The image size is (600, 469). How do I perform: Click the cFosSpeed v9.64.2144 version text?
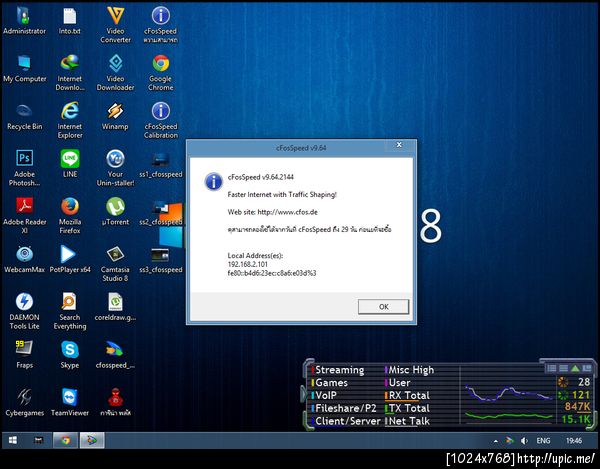pos(261,177)
